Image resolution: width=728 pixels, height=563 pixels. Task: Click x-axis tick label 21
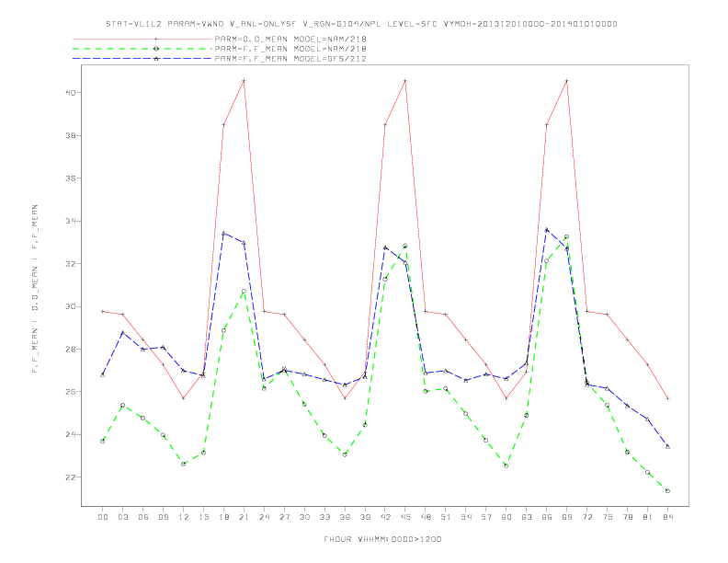tap(244, 517)
